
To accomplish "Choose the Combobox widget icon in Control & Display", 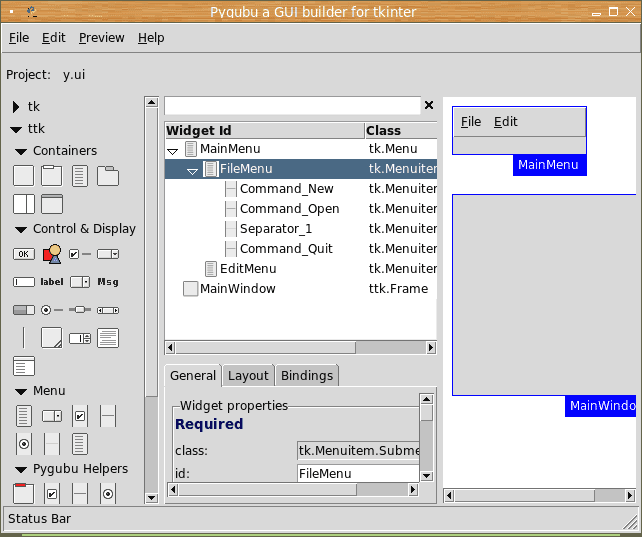I will pyautogui.click(x=108, y=254).
